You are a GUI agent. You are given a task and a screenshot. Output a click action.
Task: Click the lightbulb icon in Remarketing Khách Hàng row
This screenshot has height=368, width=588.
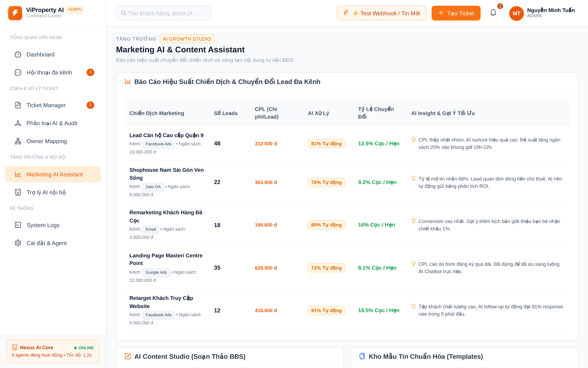pos(414,221)
